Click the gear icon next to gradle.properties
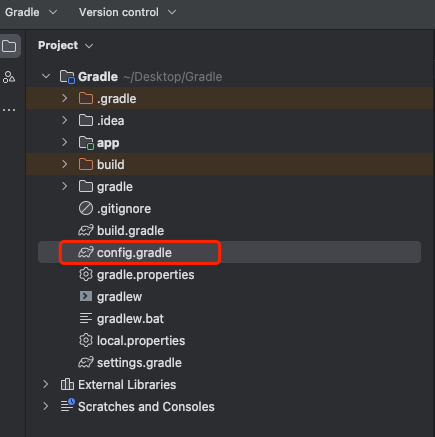Screen dimensions: 435x437 click(86, 274)
